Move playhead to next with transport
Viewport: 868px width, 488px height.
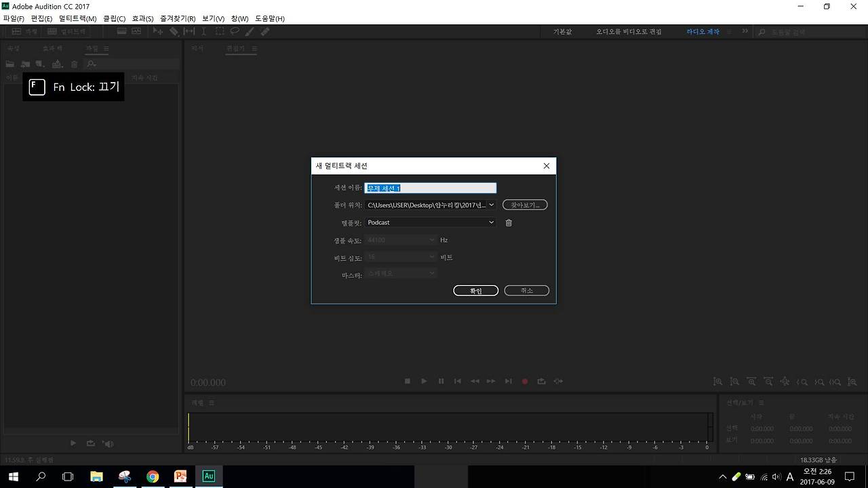(508, 381)
